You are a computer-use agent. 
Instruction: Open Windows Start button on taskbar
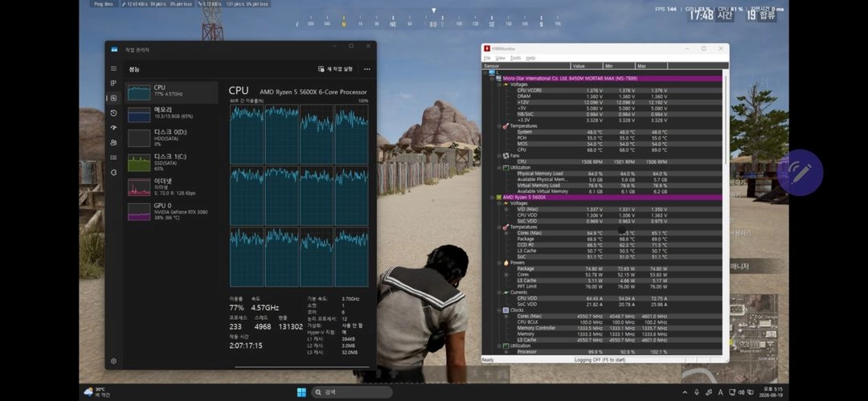(x=301, y=392)
